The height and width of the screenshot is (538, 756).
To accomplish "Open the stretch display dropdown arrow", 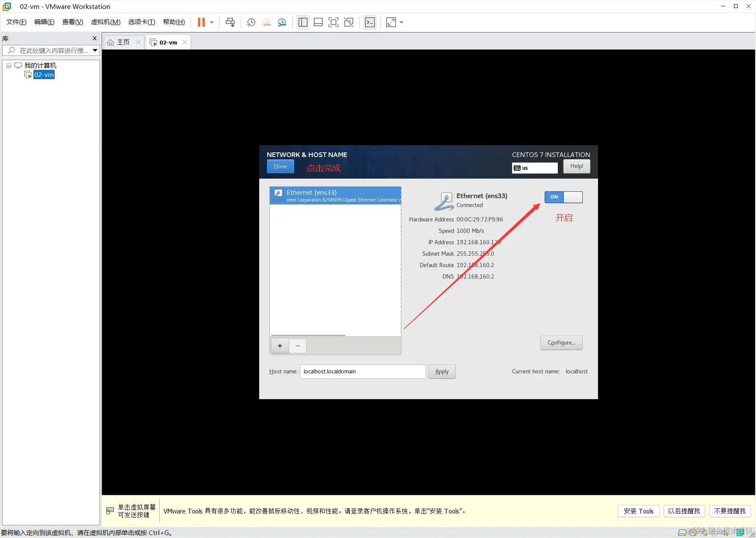I will [402, 22].
